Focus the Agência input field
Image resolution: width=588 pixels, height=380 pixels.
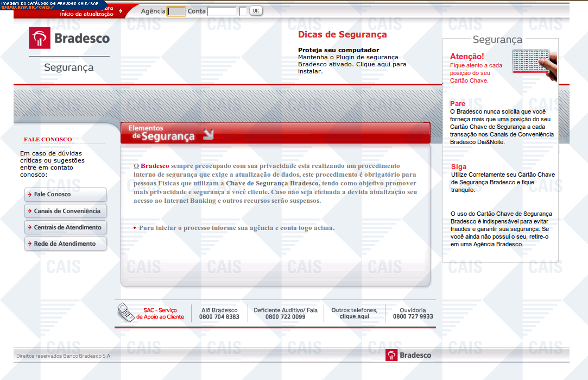pyautogui.click(x=176, y=11)
